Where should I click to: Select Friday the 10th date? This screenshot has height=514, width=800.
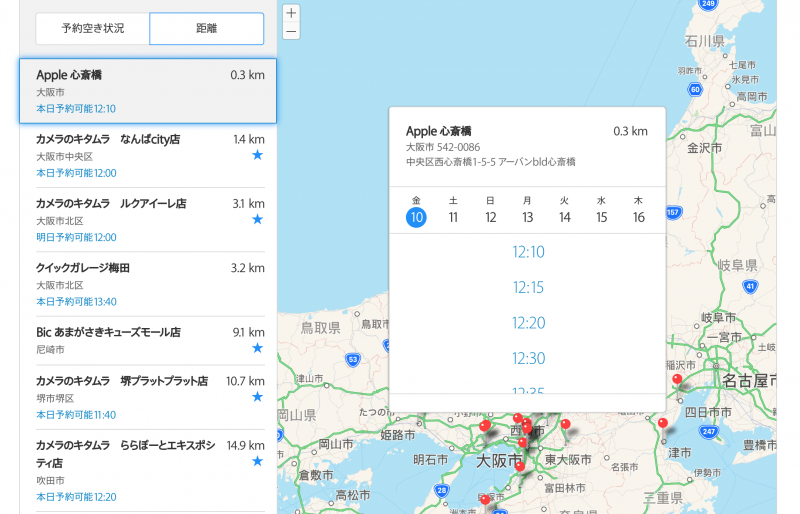coord(416,217)
